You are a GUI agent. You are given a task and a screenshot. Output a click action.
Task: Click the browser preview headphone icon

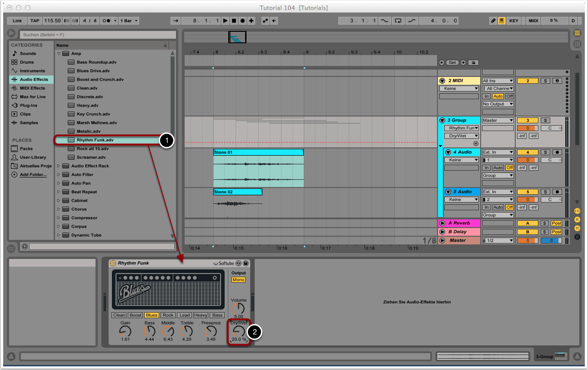point(25,246)
